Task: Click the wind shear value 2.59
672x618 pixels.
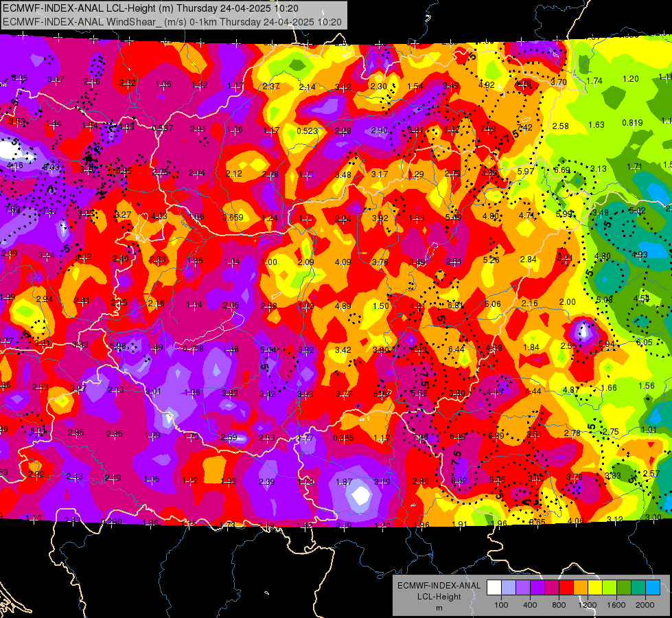Action: click(229, 437)
